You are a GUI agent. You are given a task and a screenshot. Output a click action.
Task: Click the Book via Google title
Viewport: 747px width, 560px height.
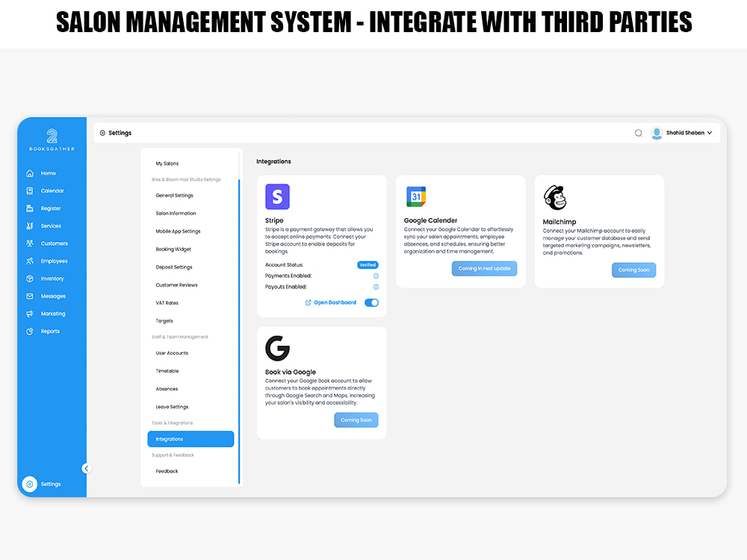[x=291, y=372]
